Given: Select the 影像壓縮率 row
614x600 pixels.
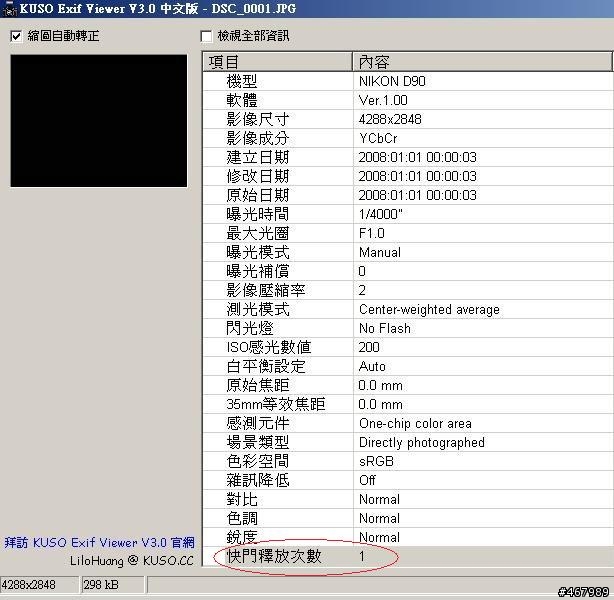Looking at the screenshot, I should pyautogui.click(x=408, y=290).
